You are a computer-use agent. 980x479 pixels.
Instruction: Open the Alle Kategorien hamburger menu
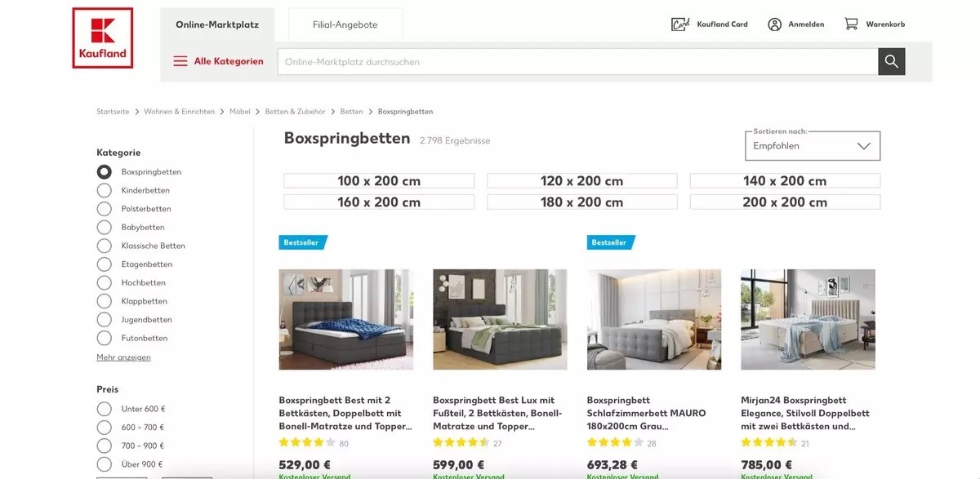(x=180, y=61)
